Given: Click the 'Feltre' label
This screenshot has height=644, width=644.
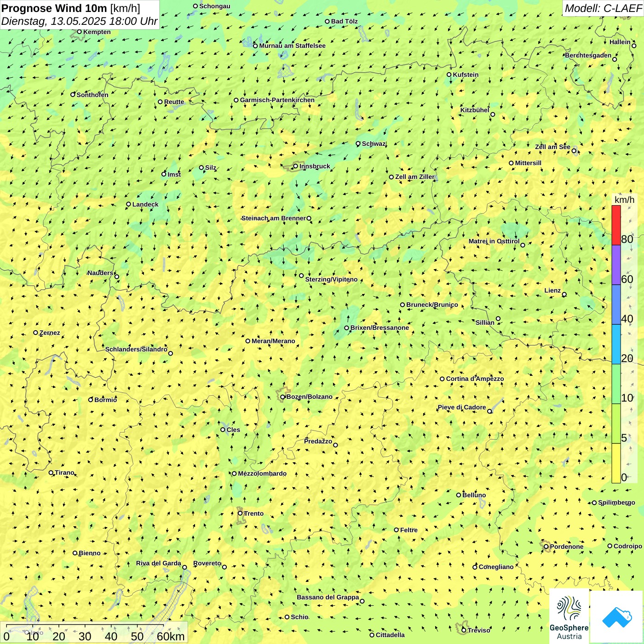Looking at the screenshot, I should pos(409,530).
